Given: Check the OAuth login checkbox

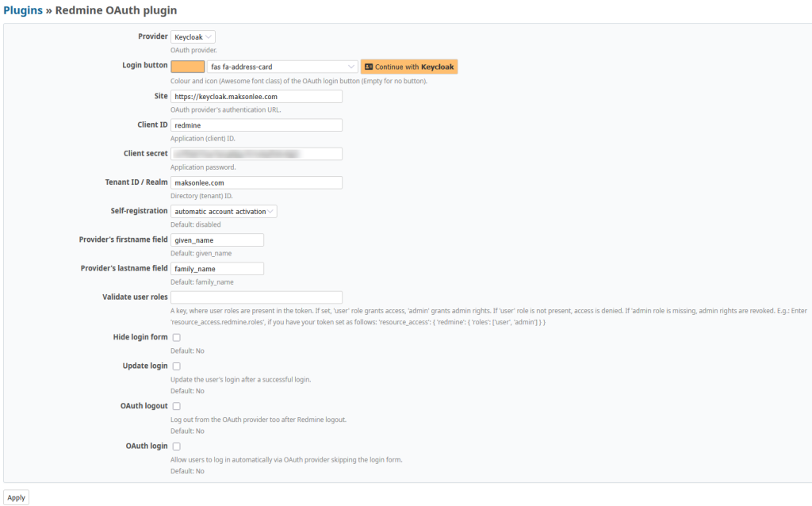Looking at the screenshot, I should tap(177, 447).
